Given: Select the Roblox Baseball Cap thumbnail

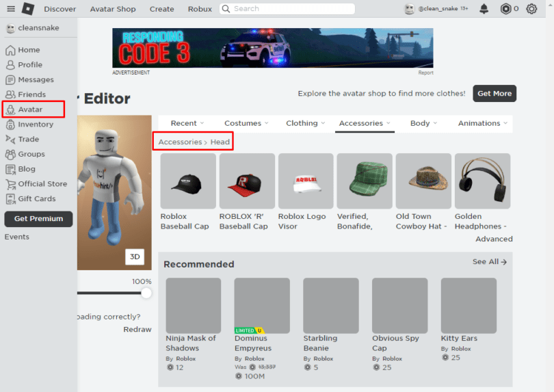Looking at the screenshot, I should (188, 181).
